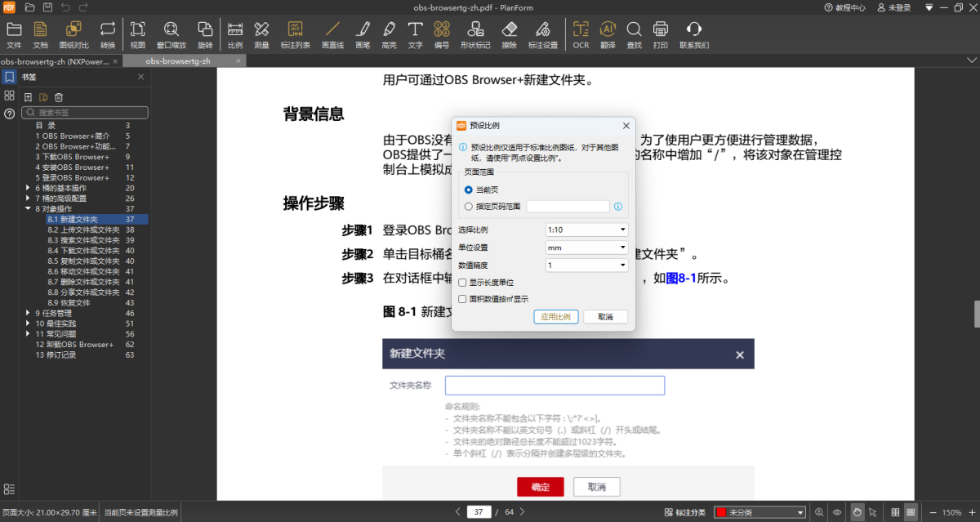Screen dimensions: 980x522
Task: Open the OCR text recognition tool
Action: 581,34
